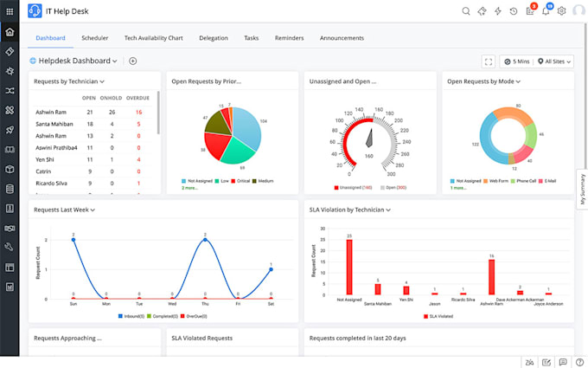Switch to the Scheduler tab
Screen dimensions: 588x368
pos(95,38)
